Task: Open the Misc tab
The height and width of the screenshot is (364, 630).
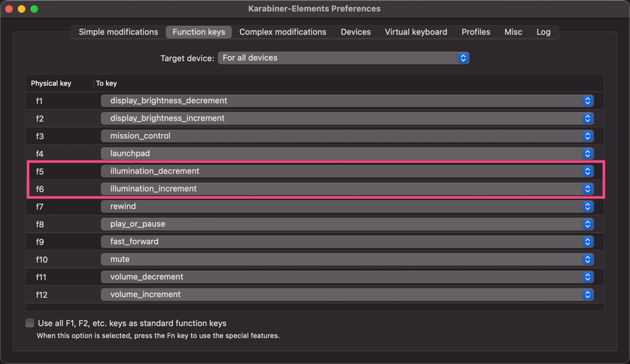Action: point(513,32)
